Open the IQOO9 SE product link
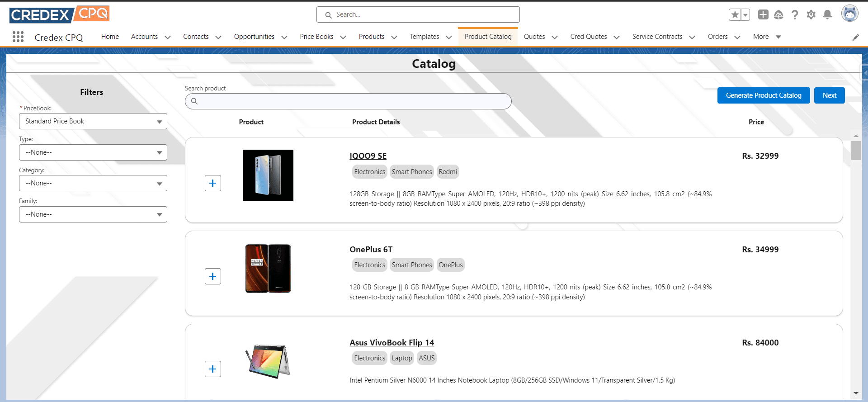 point(368,156)
